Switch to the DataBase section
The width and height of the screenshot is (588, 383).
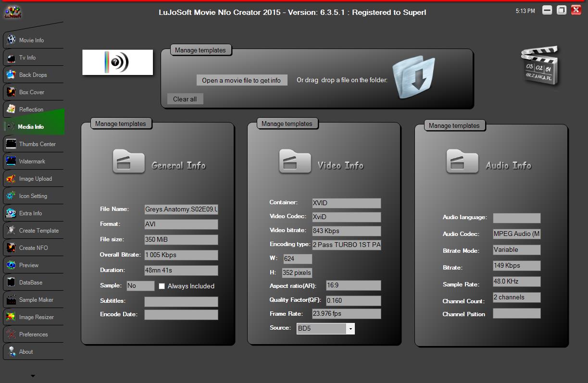coord(33,282)
